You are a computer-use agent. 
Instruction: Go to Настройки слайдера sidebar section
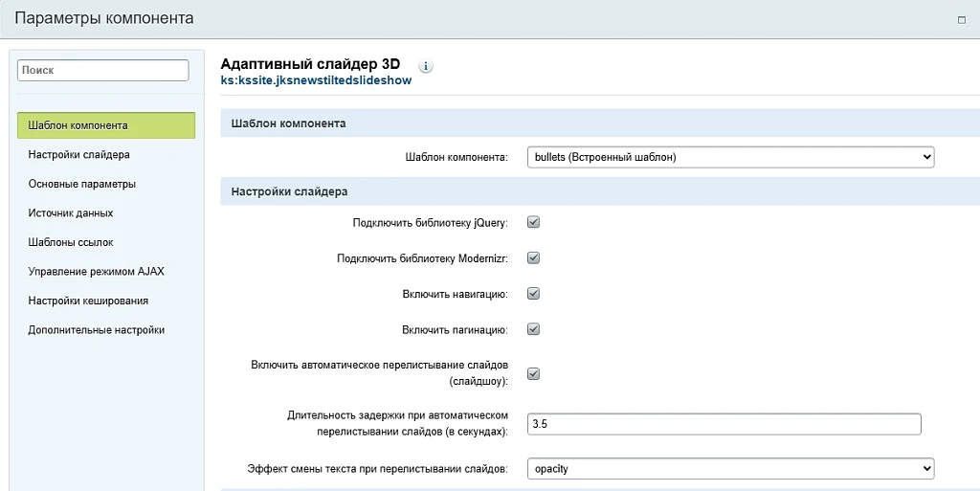[x=78, y=154]
